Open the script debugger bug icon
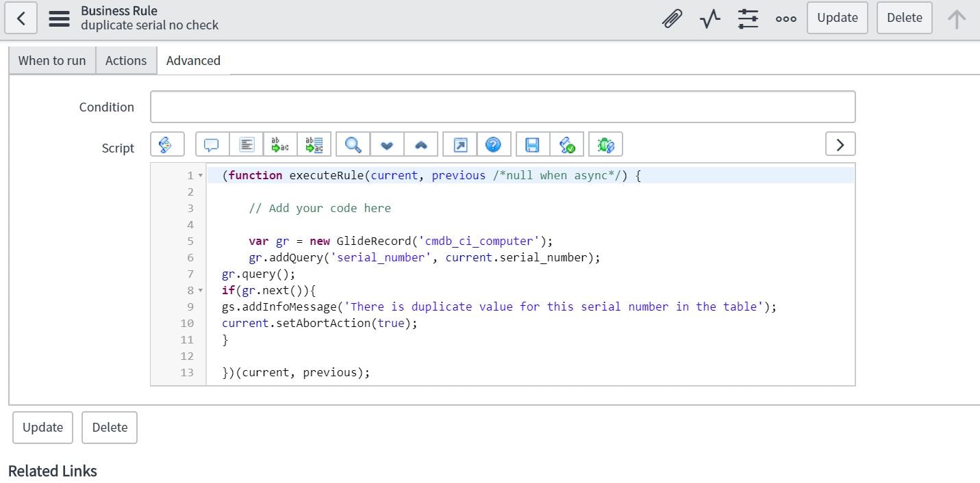This screenshot has height=483, width=980. click(605, 144)
